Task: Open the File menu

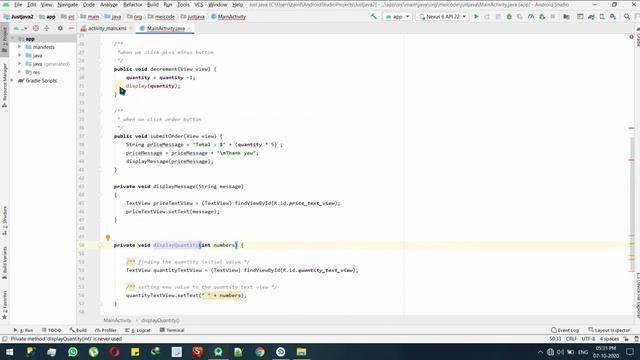Action: tap(18, 5)
